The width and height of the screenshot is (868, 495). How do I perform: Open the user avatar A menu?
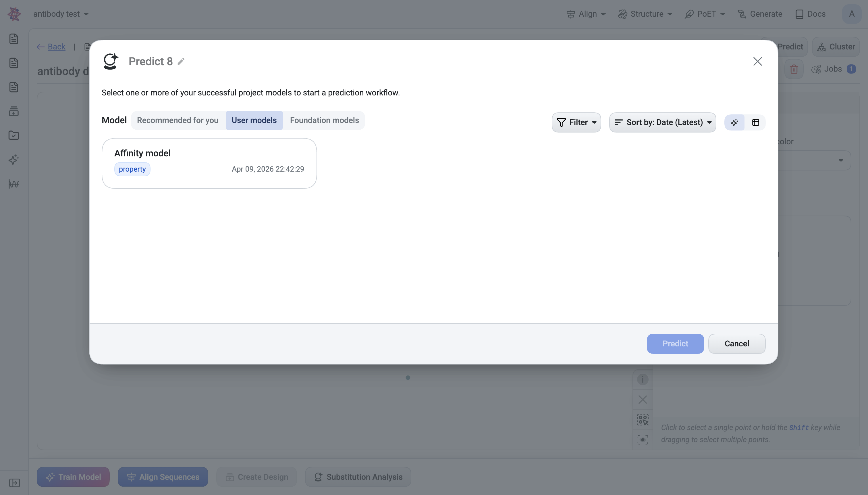[x=852, y=14]
